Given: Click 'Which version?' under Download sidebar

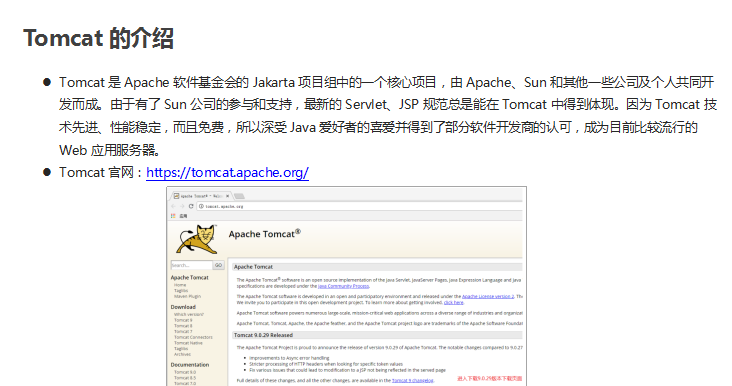Looking at the screenshot, I should point(189,315).
